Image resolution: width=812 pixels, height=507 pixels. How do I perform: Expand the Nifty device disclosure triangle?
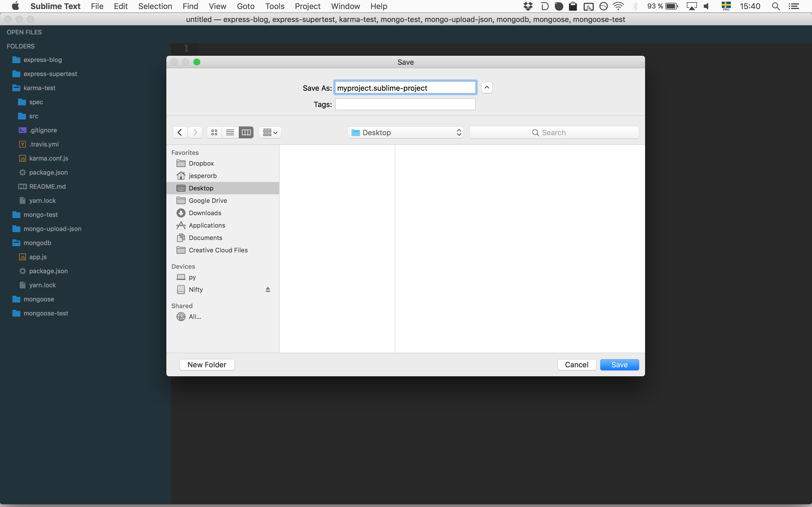click(267, 289)
